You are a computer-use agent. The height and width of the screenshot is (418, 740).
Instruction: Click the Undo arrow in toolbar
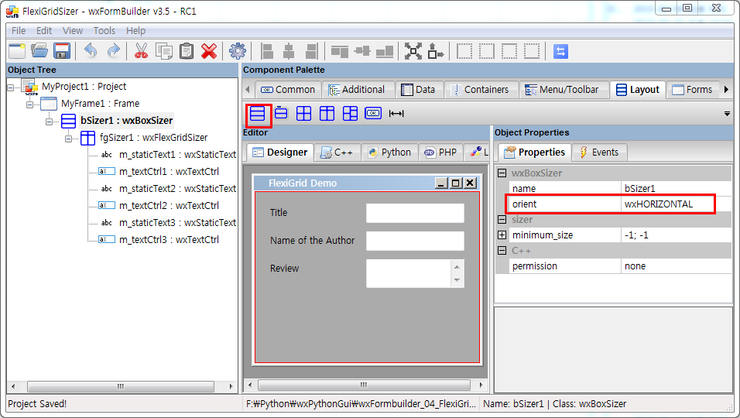click(x=91, y=51)
